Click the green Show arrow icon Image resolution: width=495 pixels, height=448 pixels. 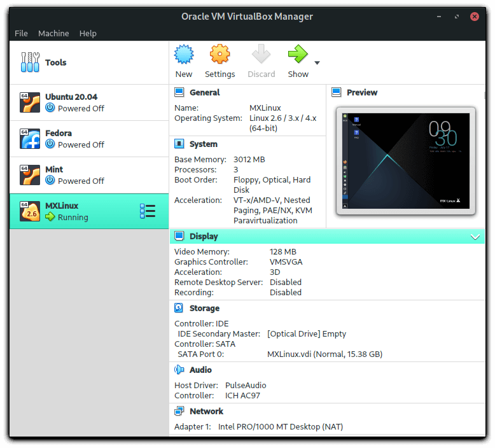point(298,54)
